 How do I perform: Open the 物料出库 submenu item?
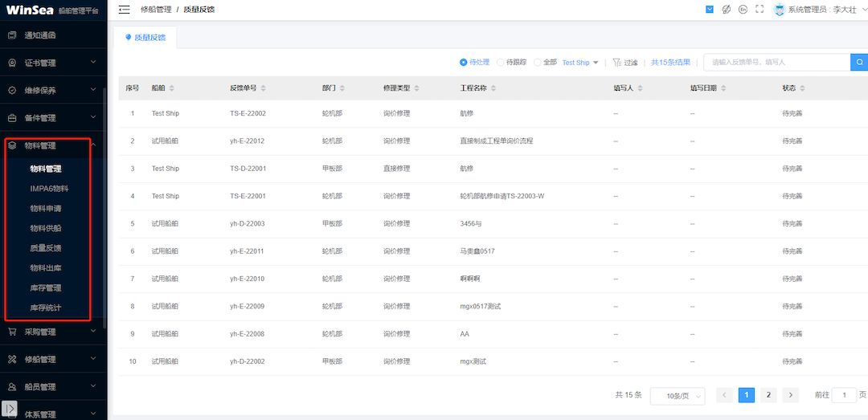pyautogui.click(x=45, y=268)
